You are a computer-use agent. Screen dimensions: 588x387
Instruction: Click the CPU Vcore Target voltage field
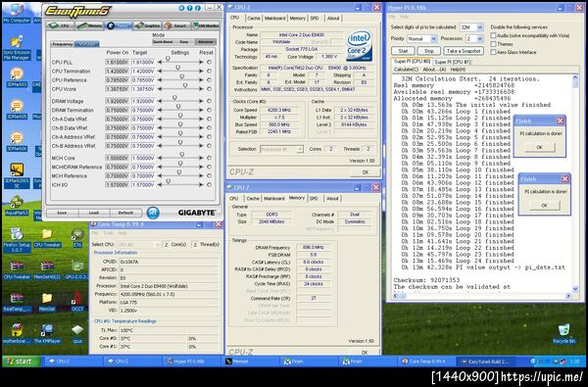[143, 89]
